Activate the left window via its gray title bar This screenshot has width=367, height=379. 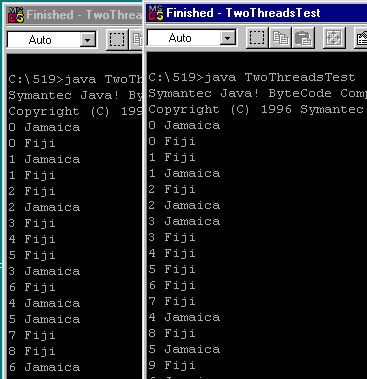point(75,15)
